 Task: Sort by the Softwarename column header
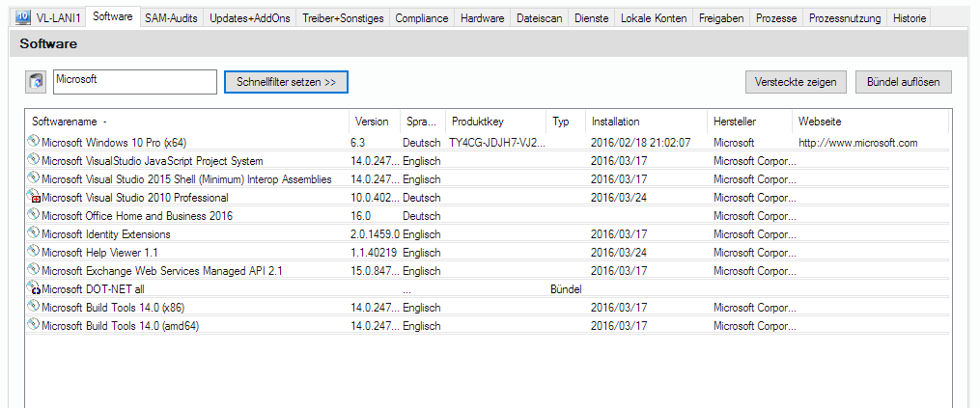pyautogui.click(x=187, y=122)
